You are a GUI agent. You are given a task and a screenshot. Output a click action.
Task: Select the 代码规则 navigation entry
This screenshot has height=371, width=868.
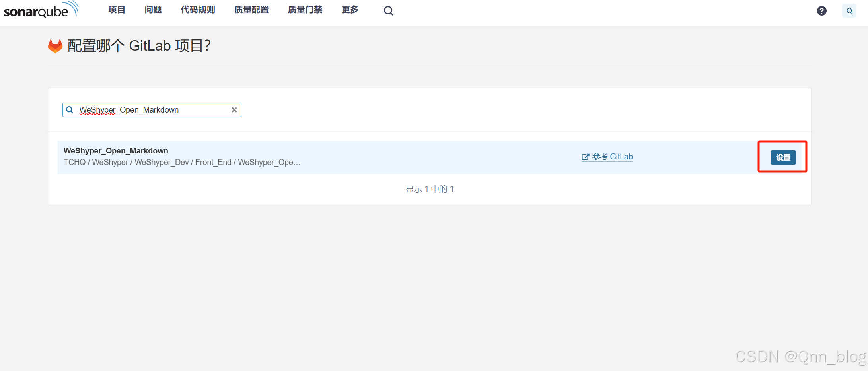point(198,10)
